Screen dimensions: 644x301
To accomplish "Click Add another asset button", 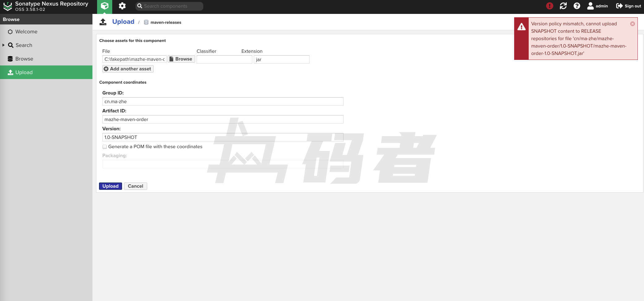I will [x=128, y=69].
